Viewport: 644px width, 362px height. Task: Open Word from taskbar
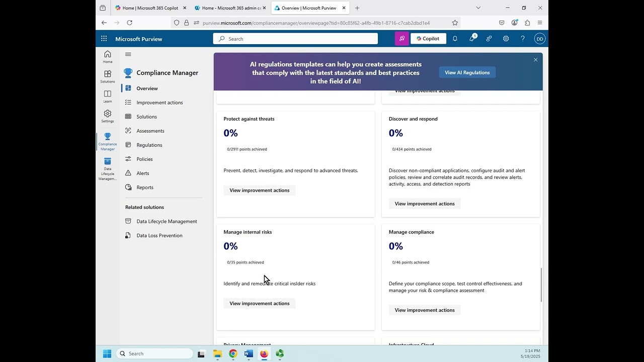click(249, 353)
